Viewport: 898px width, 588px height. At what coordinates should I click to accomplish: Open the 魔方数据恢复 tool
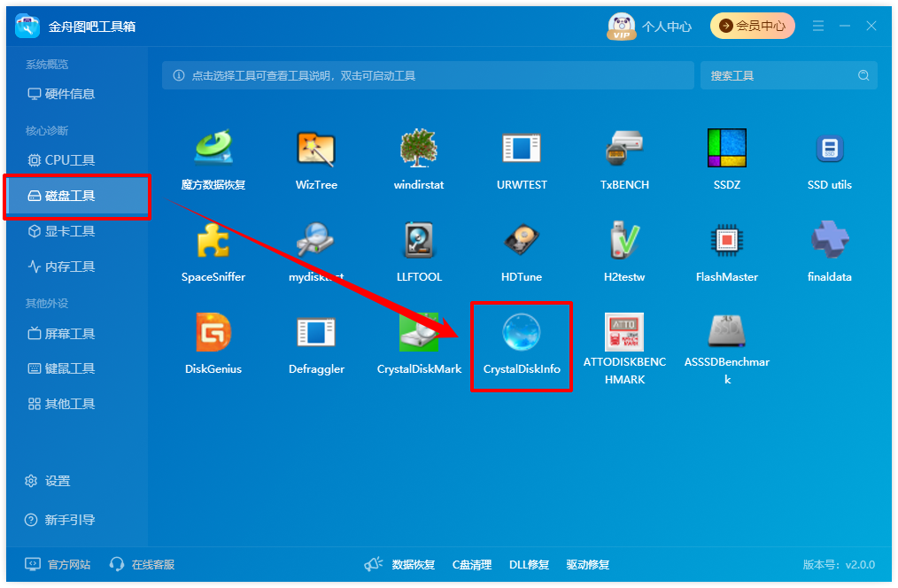click(x=213, y=159)
